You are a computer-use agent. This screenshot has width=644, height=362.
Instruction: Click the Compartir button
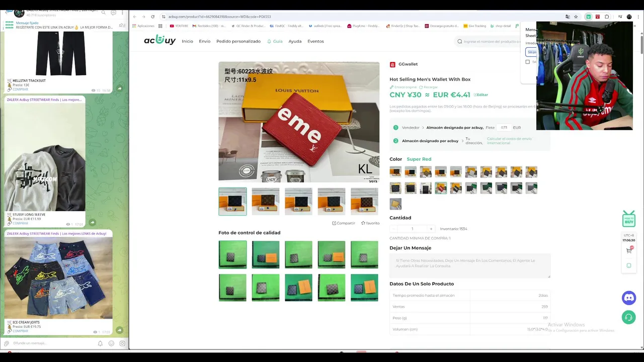coord(344,223)
